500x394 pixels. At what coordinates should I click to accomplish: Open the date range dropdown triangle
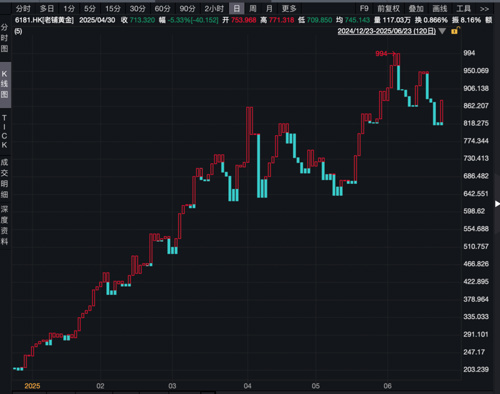pyautogui.click(x=442, y=31)
